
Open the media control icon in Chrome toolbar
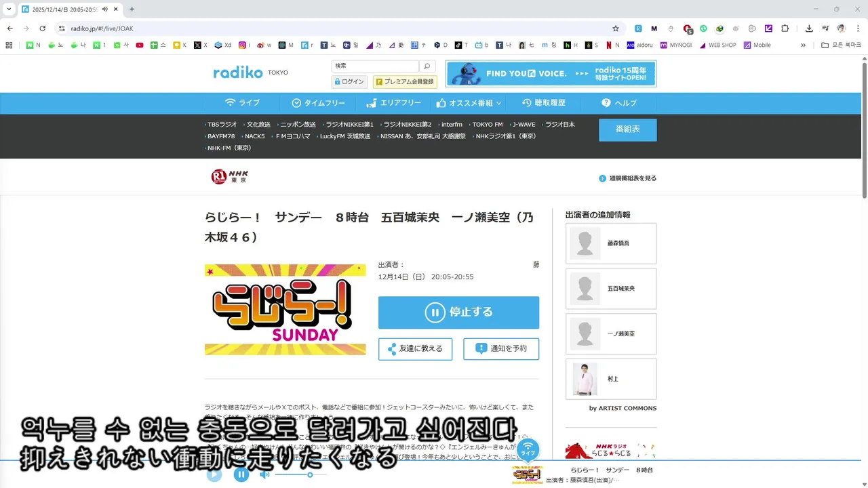[x=825, y=28]
